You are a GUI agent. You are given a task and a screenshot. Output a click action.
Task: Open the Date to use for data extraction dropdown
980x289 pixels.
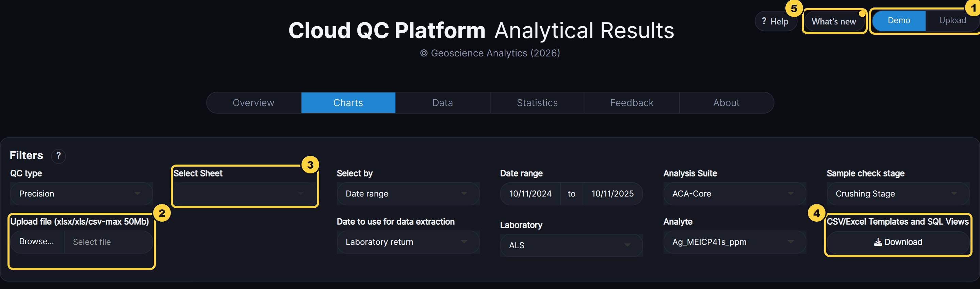click(408, 242)
